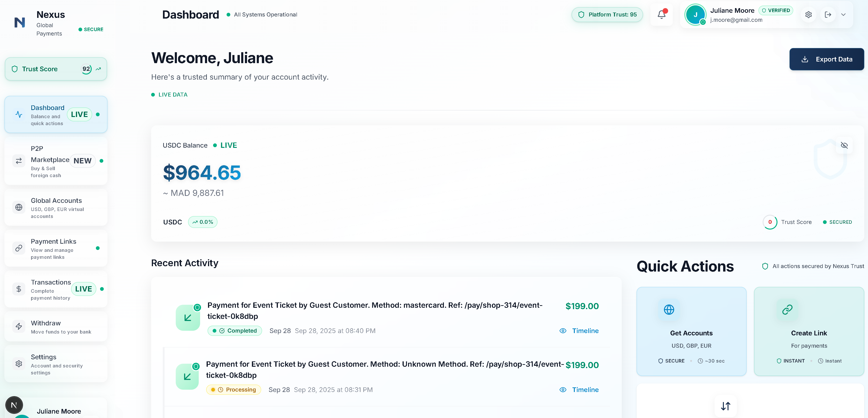Click the mastercard payment incoming arrow icon
The width and height of the screenshot is (868, 418).
click(x=188, y=318)
